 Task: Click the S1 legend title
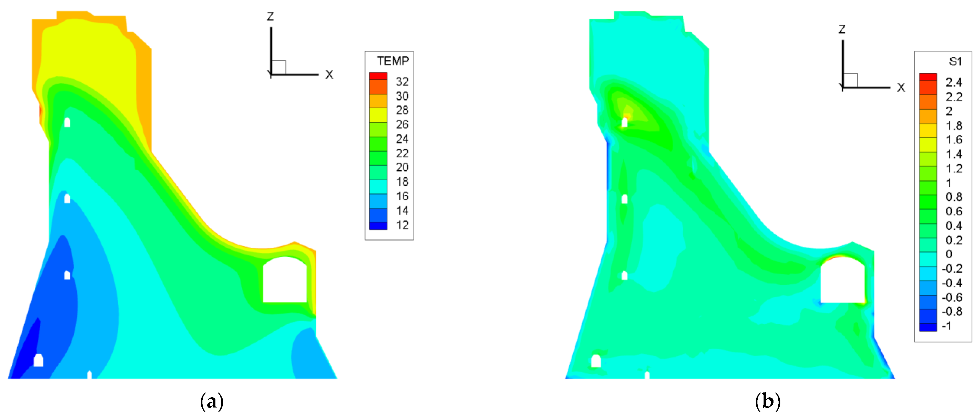click(x=955, y=61)
